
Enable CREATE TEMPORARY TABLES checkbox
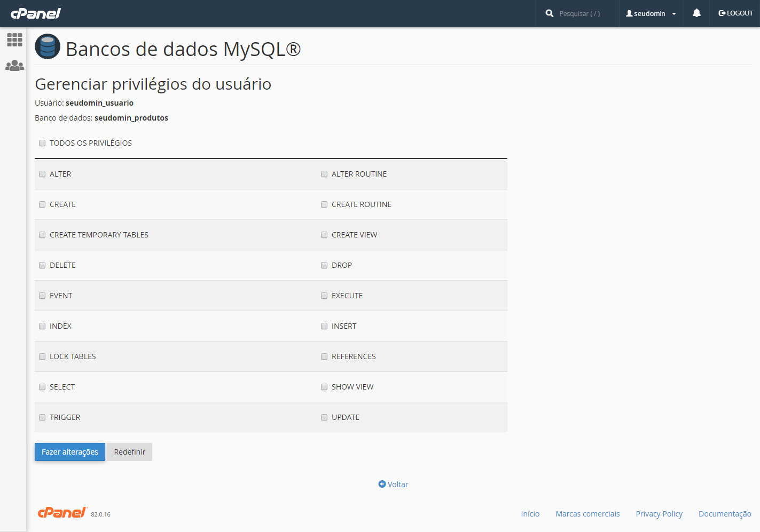tap(42, 235)
